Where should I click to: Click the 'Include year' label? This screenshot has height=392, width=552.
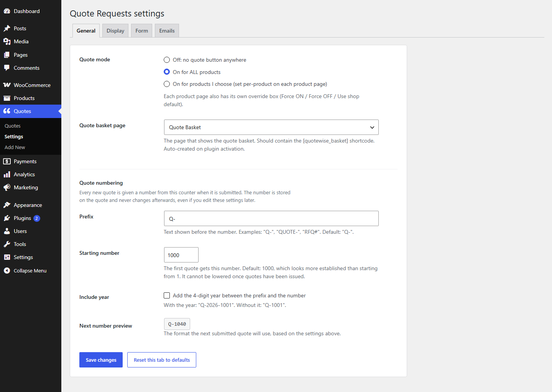click(94, 297)
